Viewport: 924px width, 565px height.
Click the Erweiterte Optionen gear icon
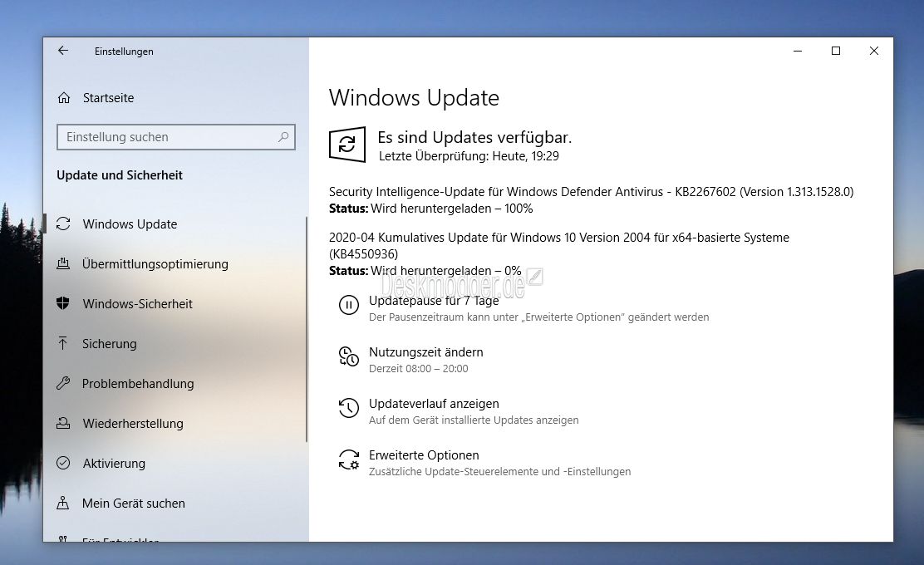349,459
